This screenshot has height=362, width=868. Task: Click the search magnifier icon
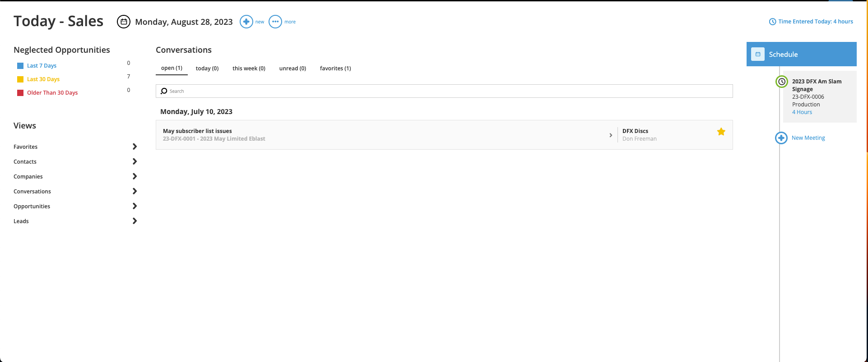(x=164, y=91)
